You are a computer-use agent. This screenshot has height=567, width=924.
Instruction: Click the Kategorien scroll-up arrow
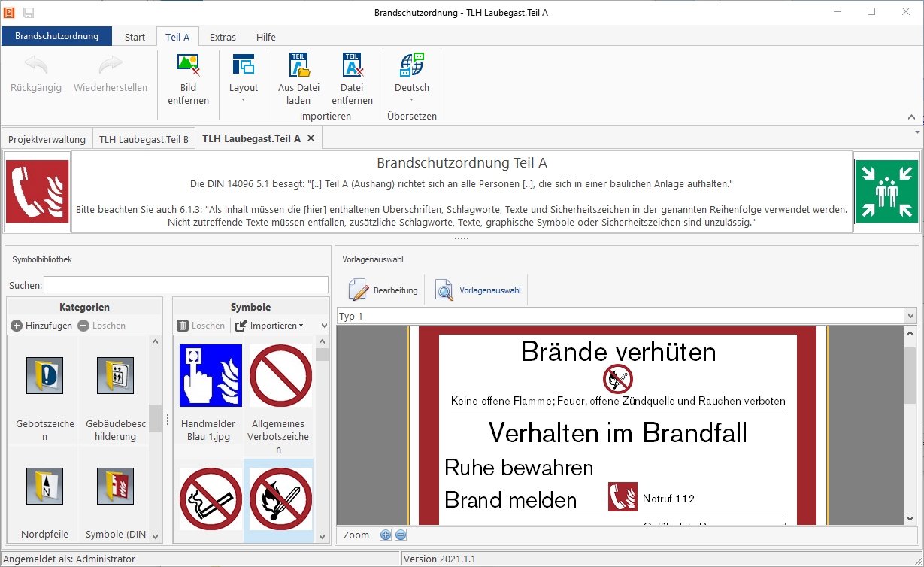pyautogui.click(x=156, y=342)
